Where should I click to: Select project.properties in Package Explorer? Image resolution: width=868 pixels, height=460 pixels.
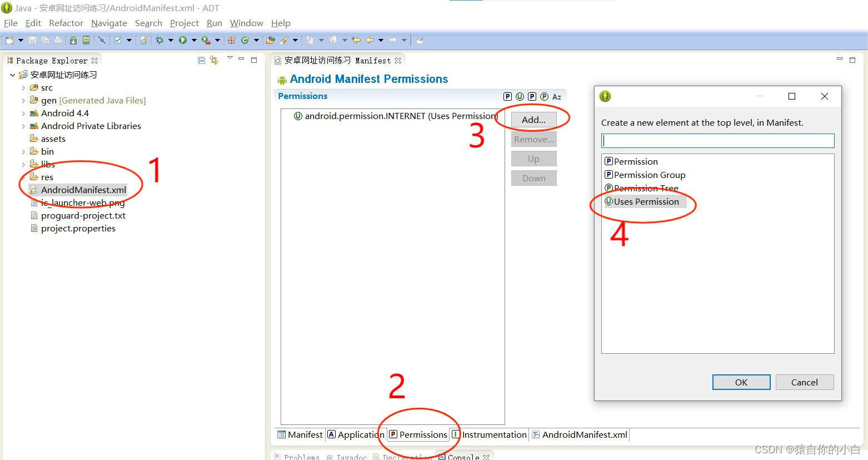(x=73, y=228)
